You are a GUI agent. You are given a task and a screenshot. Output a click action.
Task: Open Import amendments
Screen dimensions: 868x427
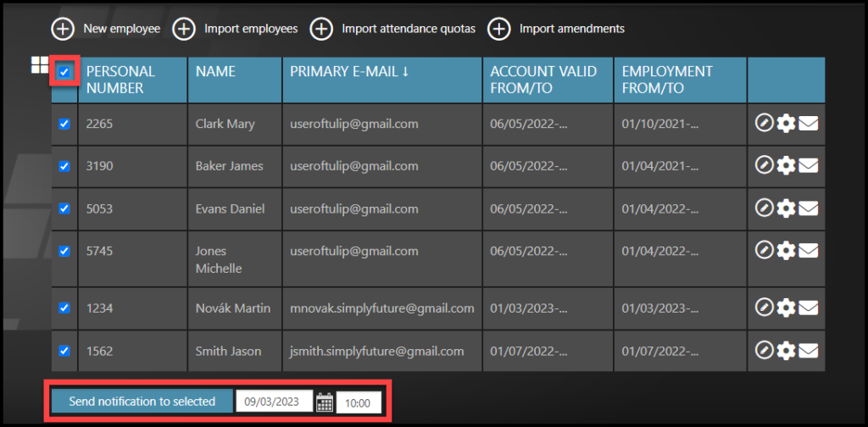557,29
